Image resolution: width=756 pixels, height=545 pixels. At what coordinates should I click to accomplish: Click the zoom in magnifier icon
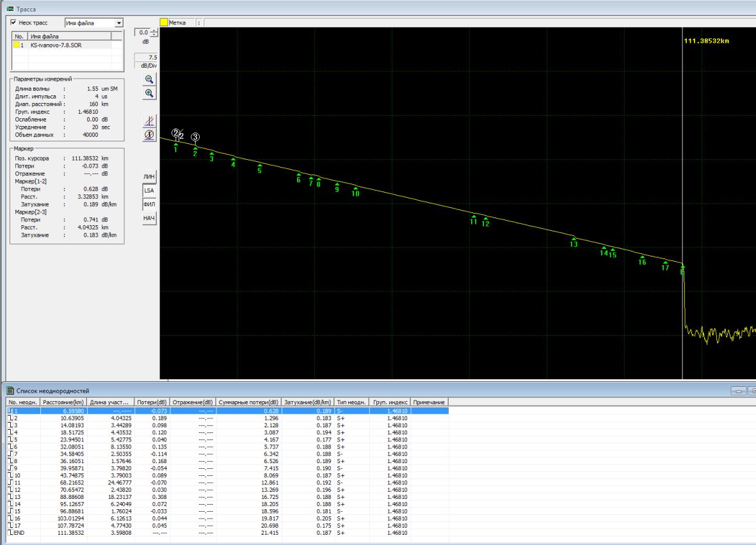[149, 93]
